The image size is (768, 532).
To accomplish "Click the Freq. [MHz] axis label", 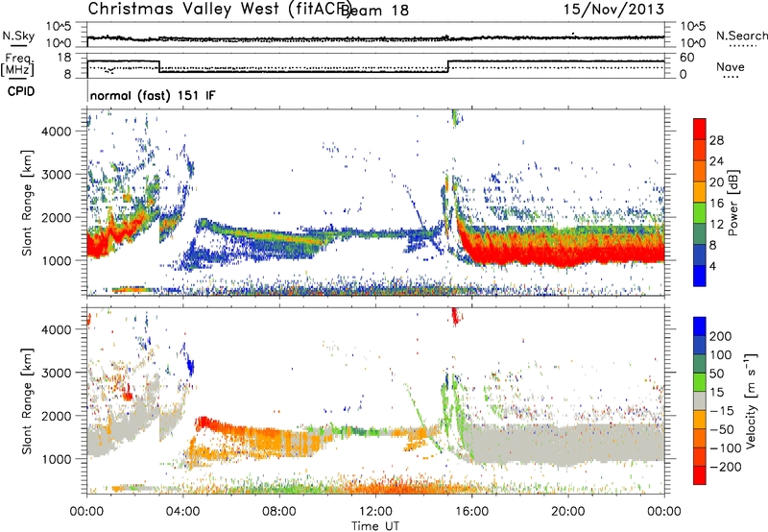I will 17,64.
